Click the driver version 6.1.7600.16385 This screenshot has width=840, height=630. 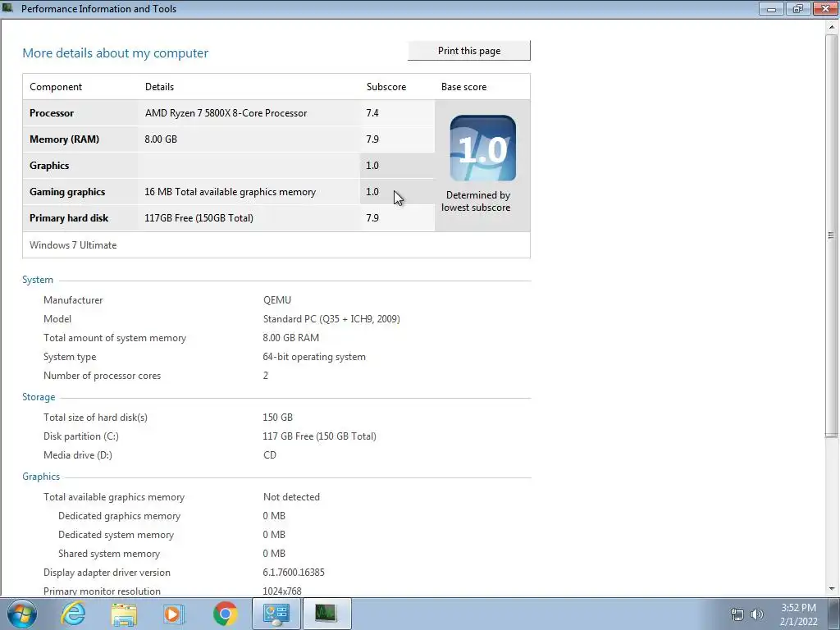coord(294,572)
